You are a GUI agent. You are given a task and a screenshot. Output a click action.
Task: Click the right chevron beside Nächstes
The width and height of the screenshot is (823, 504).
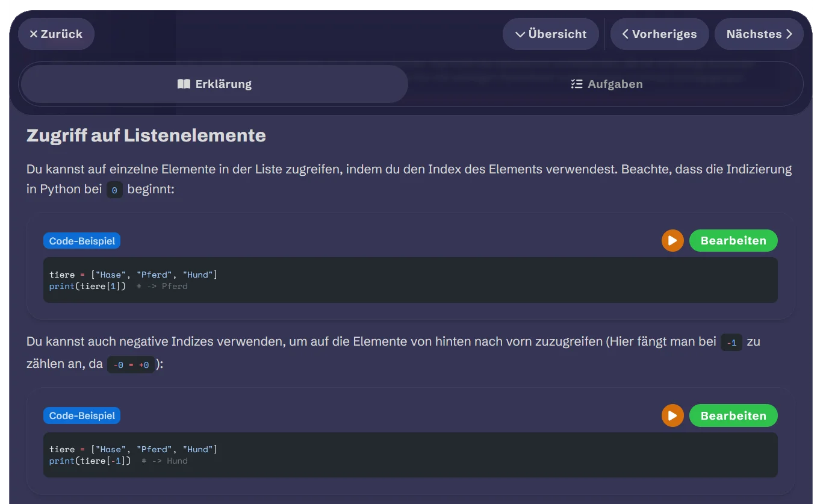pyautogui.click(x=789, y=34)
